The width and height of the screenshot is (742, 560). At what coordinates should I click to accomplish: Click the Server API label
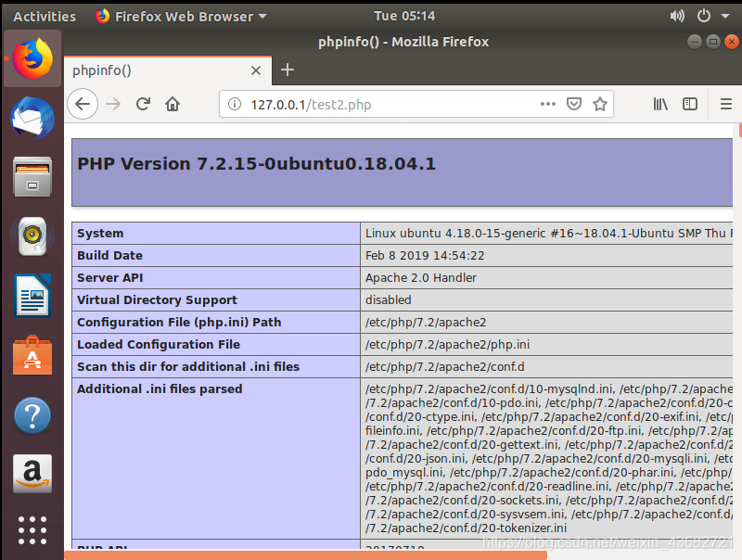[x=109, y=277]
